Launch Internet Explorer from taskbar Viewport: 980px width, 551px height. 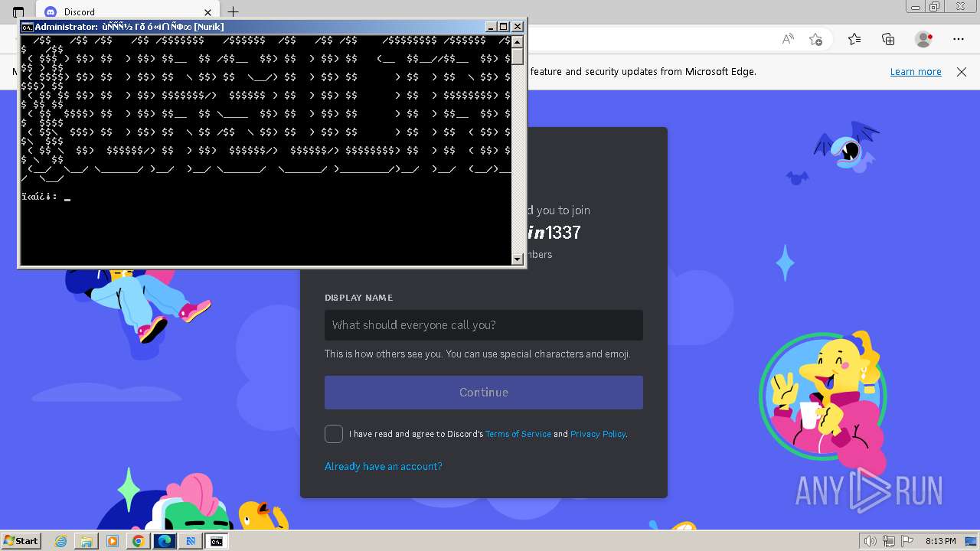pyautogui.click(x=61, y=541)
